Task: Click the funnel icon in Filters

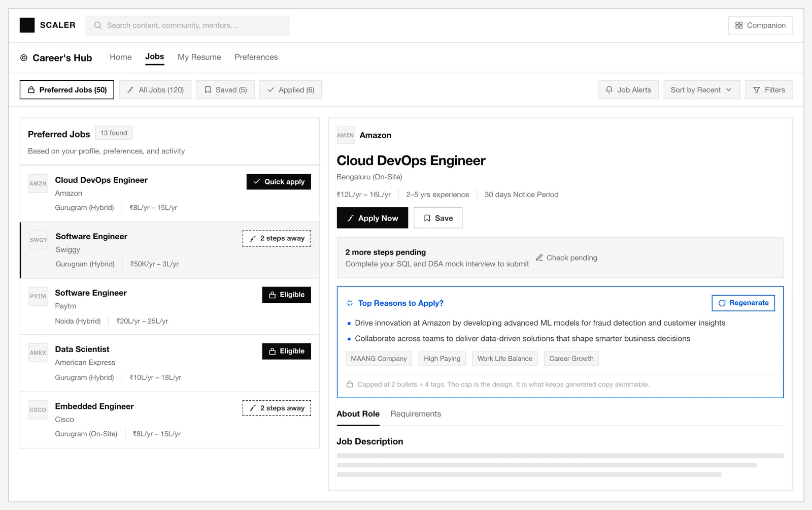Action: pos(756,90)
